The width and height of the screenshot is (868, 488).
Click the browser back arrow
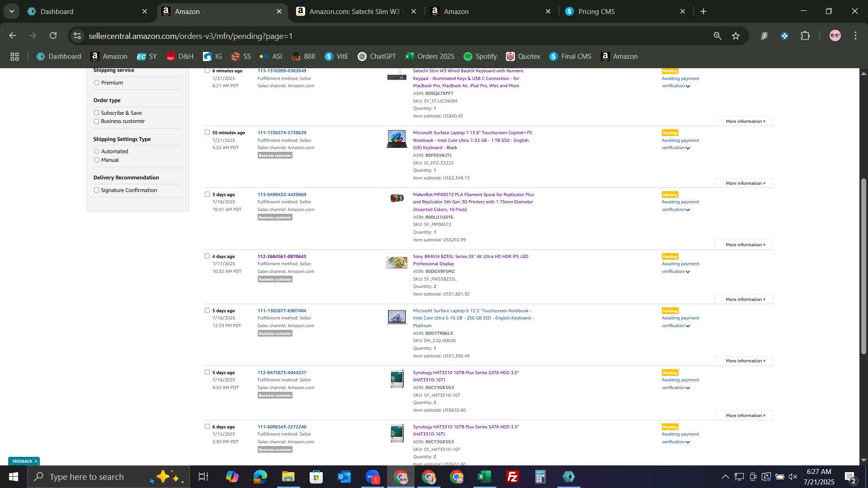(13, 36)
